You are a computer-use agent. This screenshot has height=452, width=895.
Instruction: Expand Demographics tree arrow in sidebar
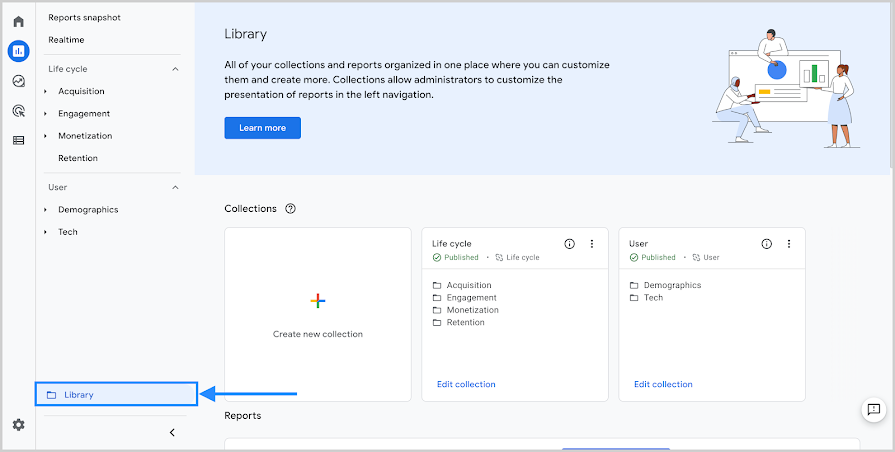point(46,210)
